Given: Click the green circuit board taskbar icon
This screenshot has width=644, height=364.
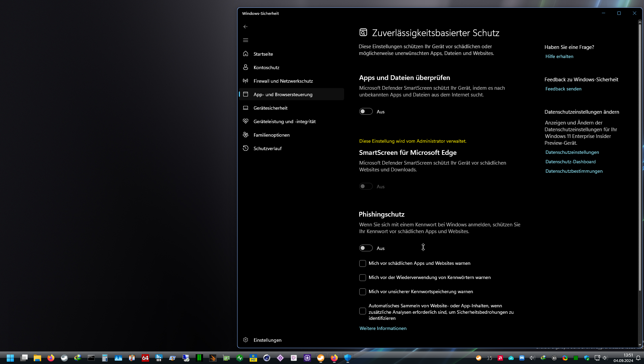Looking at the screenshot, I should (226, 358).
